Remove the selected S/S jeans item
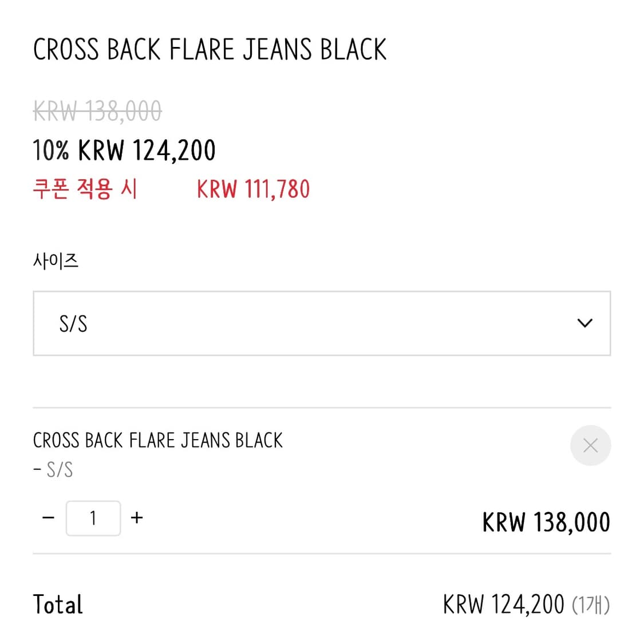Viewport: 644px width, 644px height. coord(590,445)
